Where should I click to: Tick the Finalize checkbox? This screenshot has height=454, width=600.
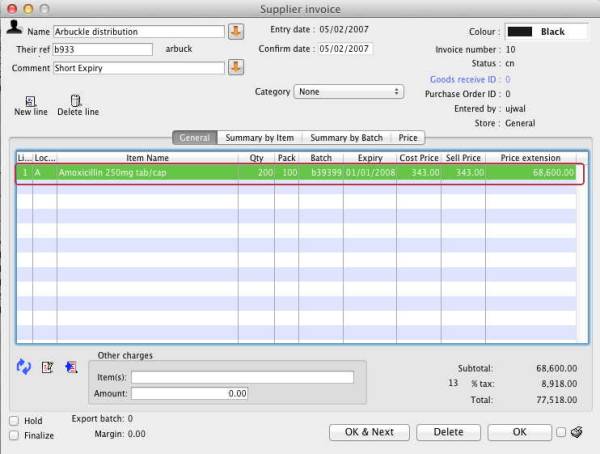14,435
